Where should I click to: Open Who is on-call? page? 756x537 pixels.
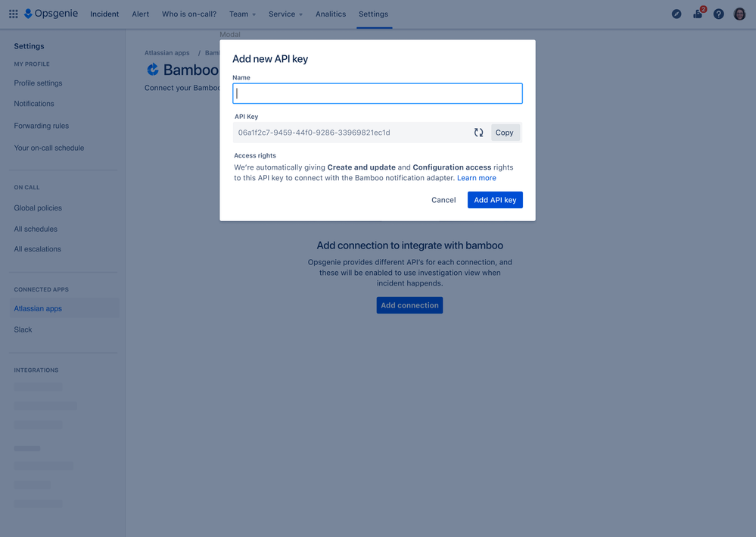click(x=189, y=14)
